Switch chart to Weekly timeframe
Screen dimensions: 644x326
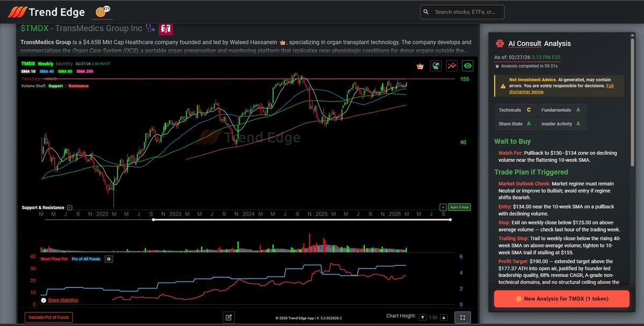(45, 63)
